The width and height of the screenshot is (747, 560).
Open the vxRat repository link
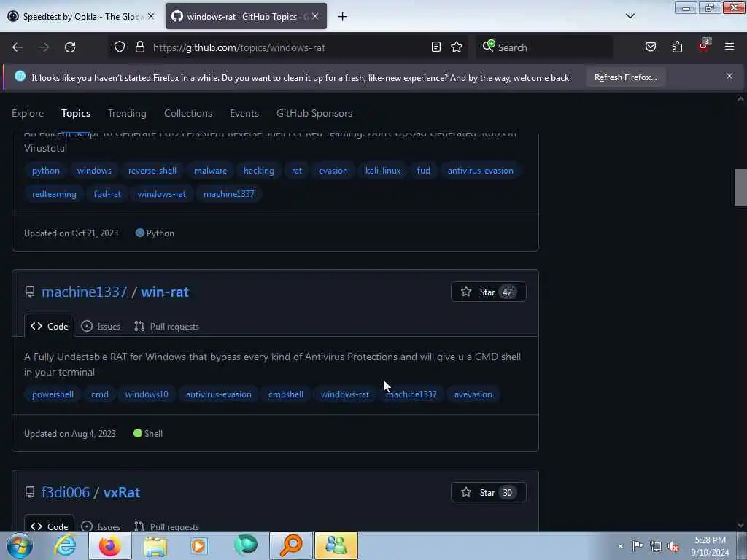pos(122,492)
